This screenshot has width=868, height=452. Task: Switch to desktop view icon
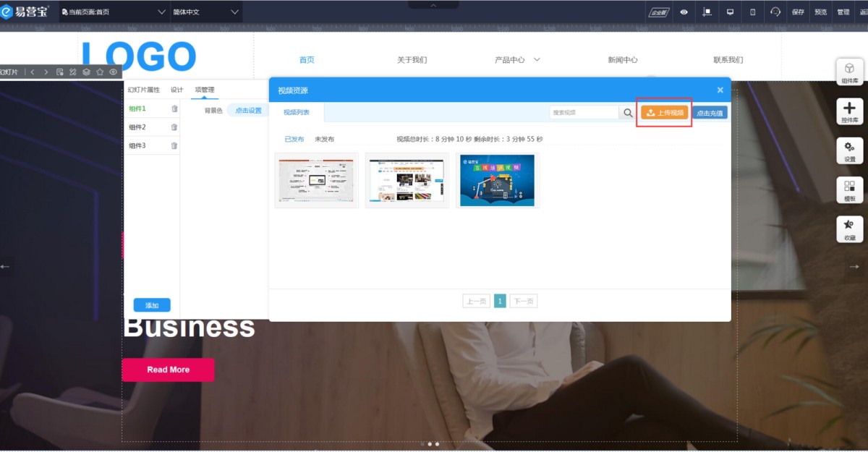coord(730,12)
